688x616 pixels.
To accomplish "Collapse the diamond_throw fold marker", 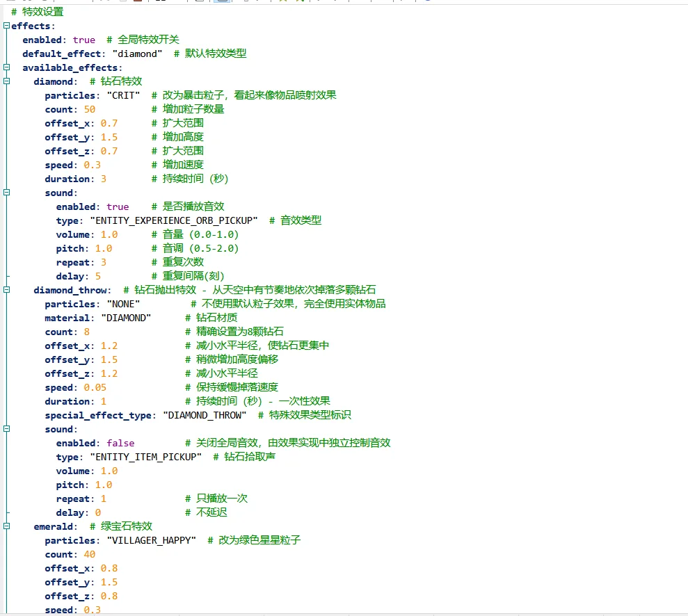I will coord(6,290).
